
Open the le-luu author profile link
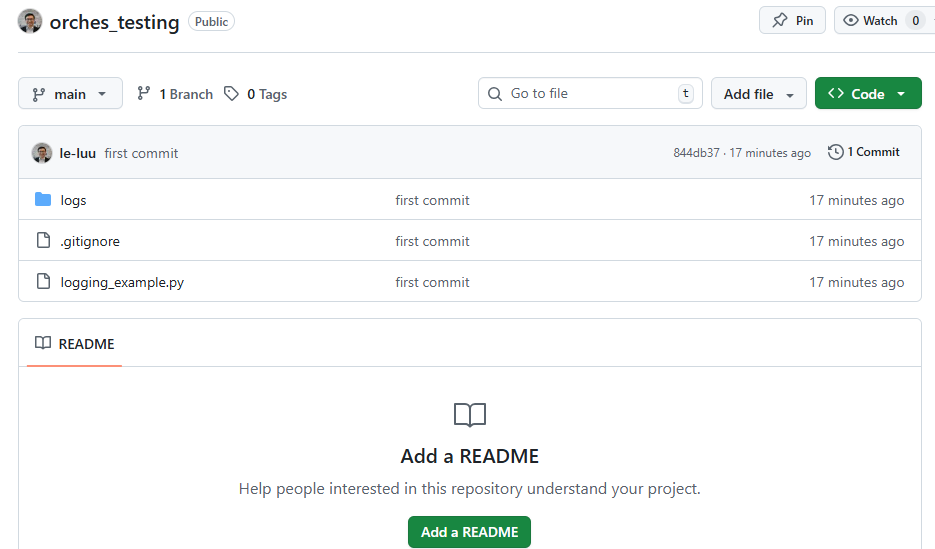[x=78, y=153]
